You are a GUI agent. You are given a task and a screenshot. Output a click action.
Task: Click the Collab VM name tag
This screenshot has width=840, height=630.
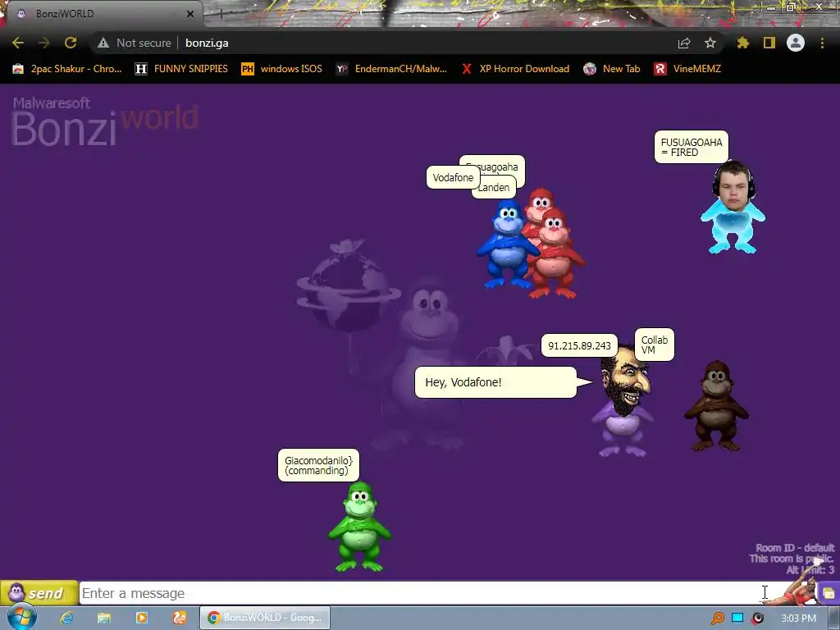pos(654,345)
